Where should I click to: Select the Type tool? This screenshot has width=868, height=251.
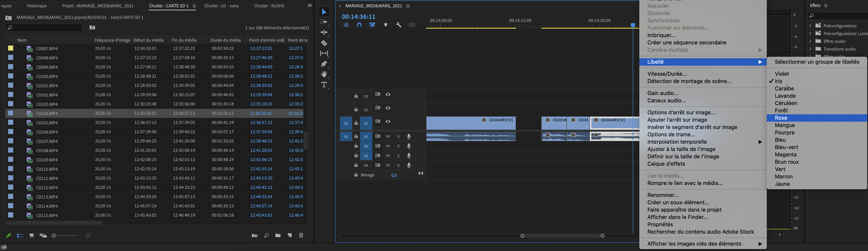coord(324,85)
